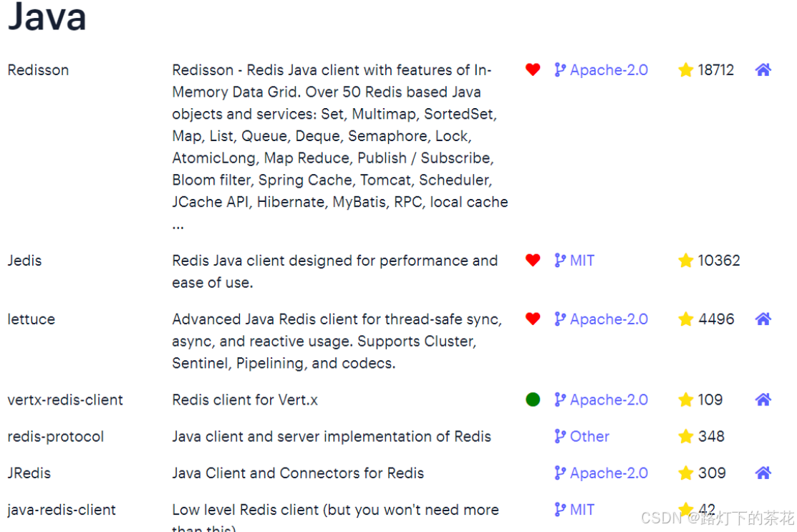Click the star icon next to 10362
The height and width of the screenshot is (532, 797).
(x=686, y=260)
